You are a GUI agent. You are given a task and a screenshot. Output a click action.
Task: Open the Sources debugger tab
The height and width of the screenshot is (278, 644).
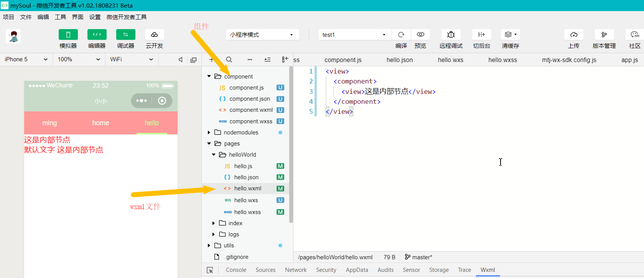(x=266, y=270)
